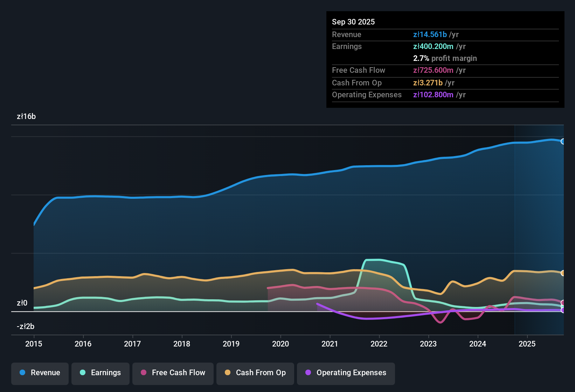Toggle Operating Expenses series visibility
This screenshot has width=575, height=392.
tap(346, 373)
